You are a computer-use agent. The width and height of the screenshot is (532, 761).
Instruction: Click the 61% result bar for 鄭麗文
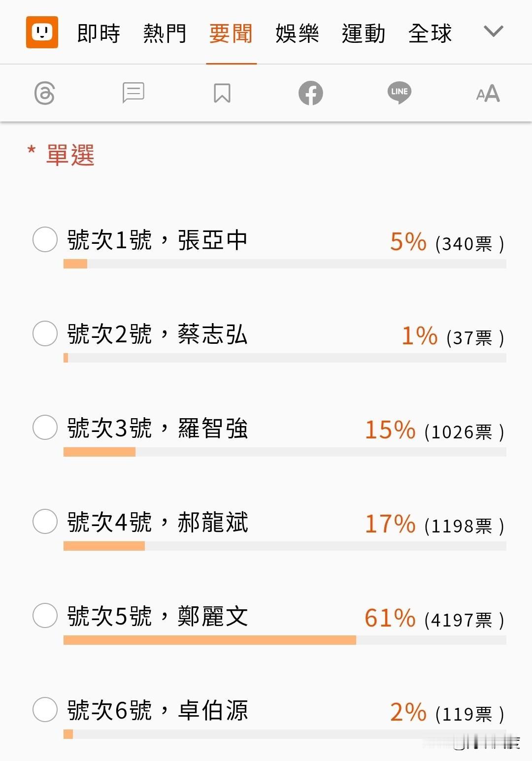click(210, 640)
